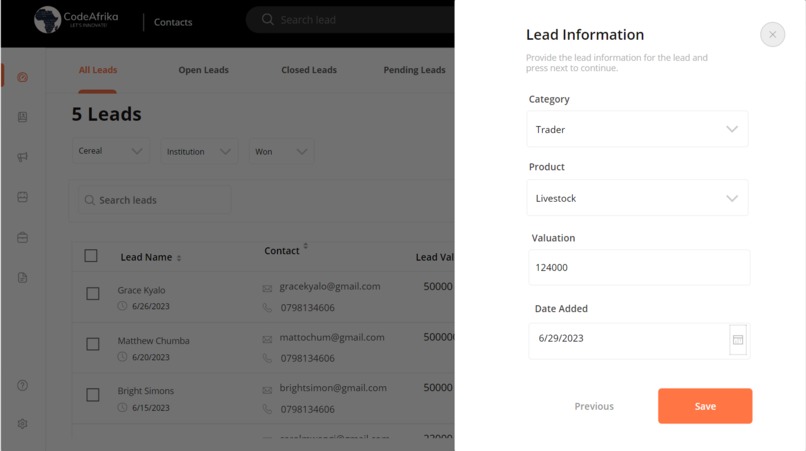Select lead name Bright Simons
806x451 pixels.
(x=145, y=391)
